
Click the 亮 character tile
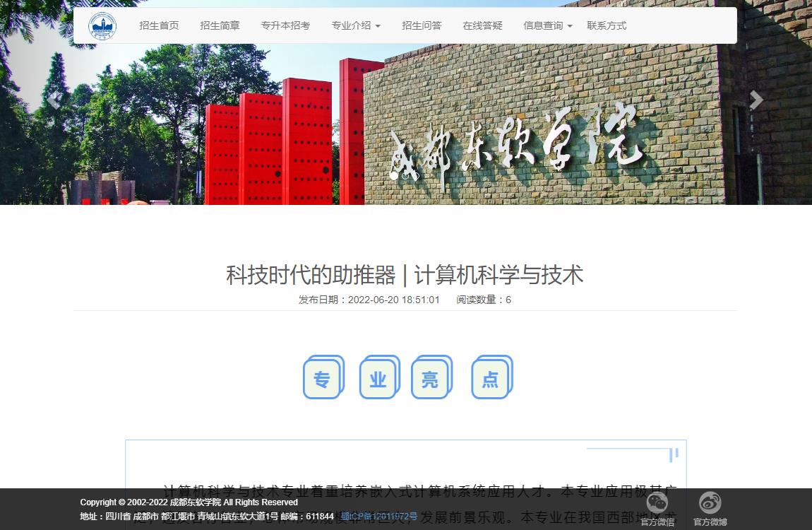click(x=432, y=377)
